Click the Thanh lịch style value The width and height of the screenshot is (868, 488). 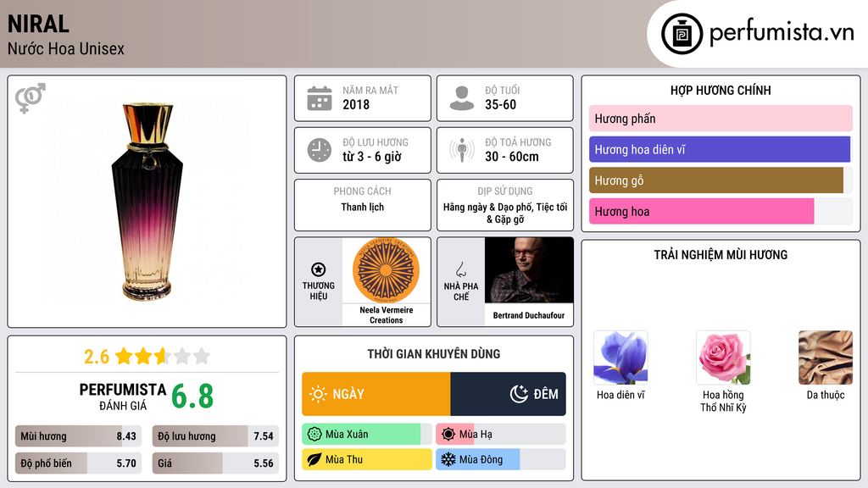363,207
